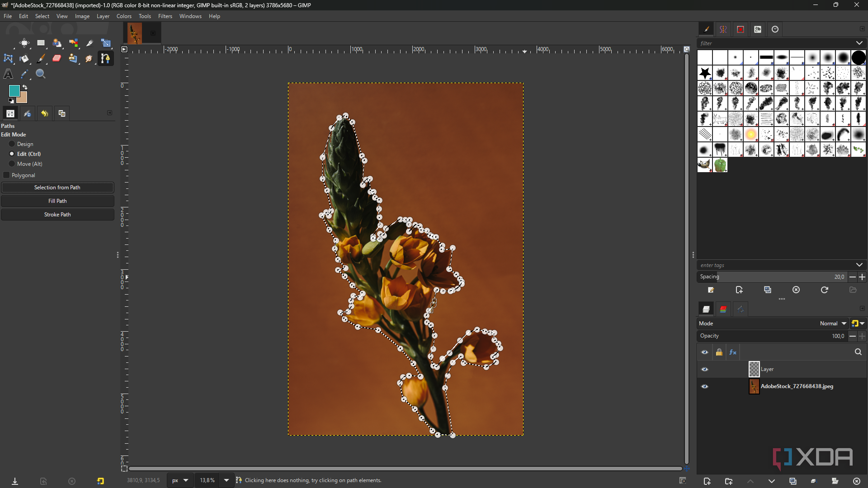Screen dimensions: 868x488
Task: Open the Filters menu
Action: point(165,16)
